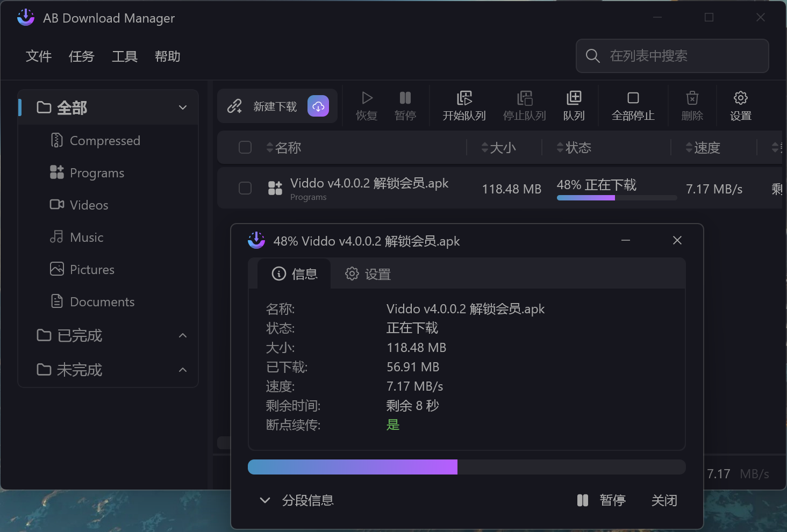Check the select-all checkbox in list header
The height and width of the screenshot is (532, 787).
245,147
